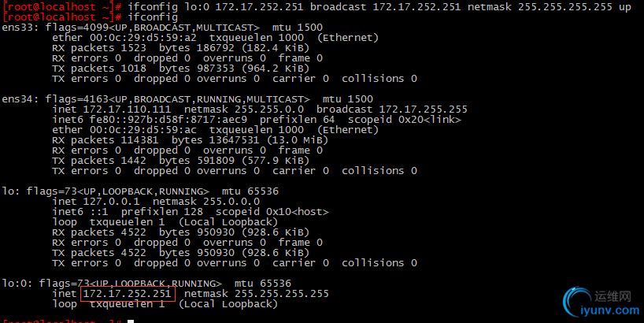Click the lo:0 interface label
The width and height of the screenshot is (644, 323).
pyautogui.click(x=17, y=284)
